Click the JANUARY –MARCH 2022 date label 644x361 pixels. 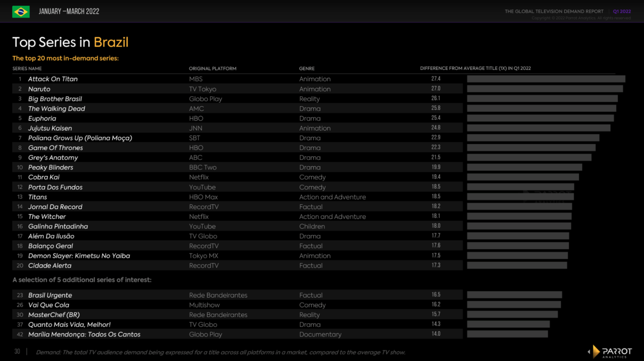tap(69, 12)
